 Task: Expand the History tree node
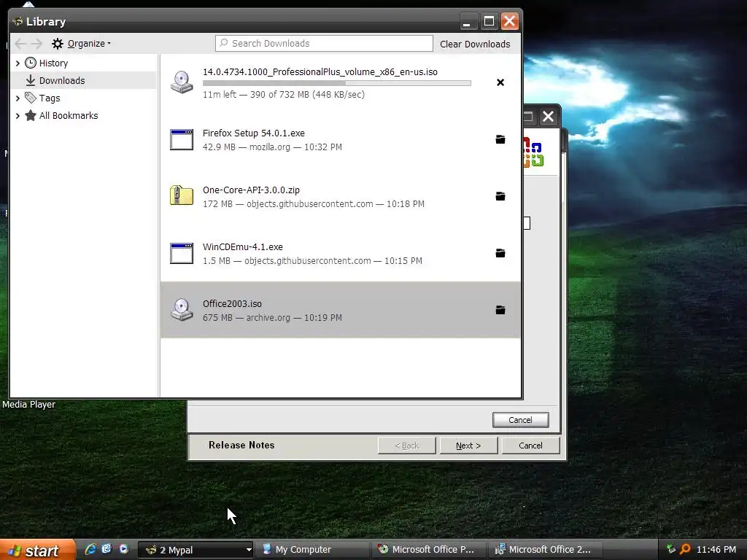coord(18,63)
